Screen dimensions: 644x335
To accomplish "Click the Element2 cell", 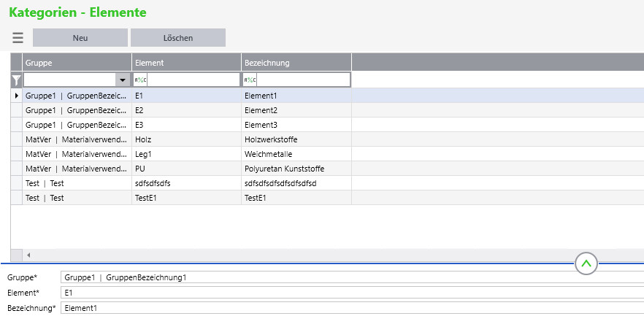I will pos(296,110).
